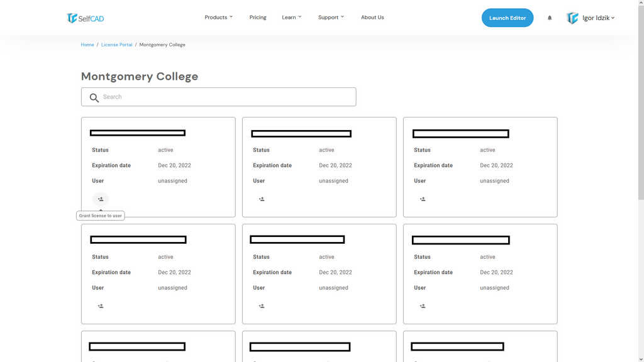Grant license in second row middle card
Viewport: 644px width, 362px height.
pos(262,306)
